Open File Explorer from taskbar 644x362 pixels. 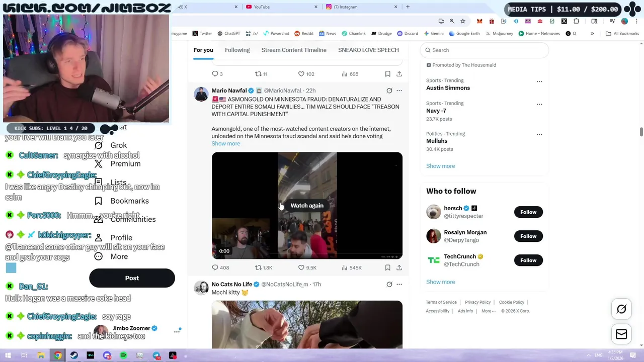tap(41, 356)
